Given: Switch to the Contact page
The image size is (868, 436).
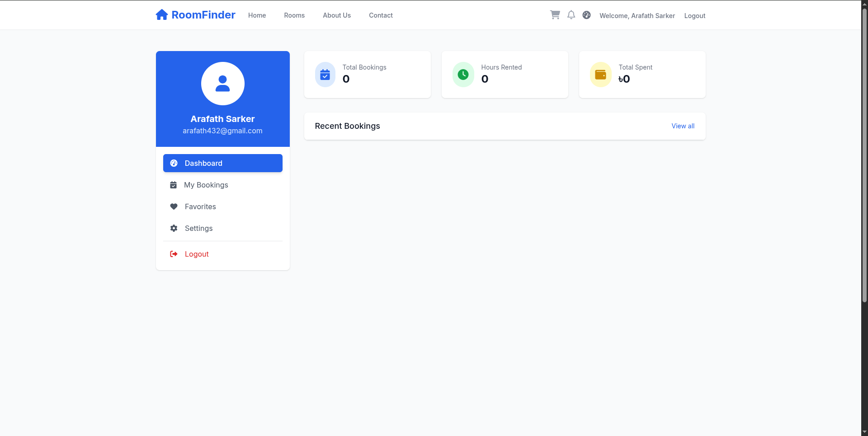Looking at the screenshot, I should click(x=380, y=15).
